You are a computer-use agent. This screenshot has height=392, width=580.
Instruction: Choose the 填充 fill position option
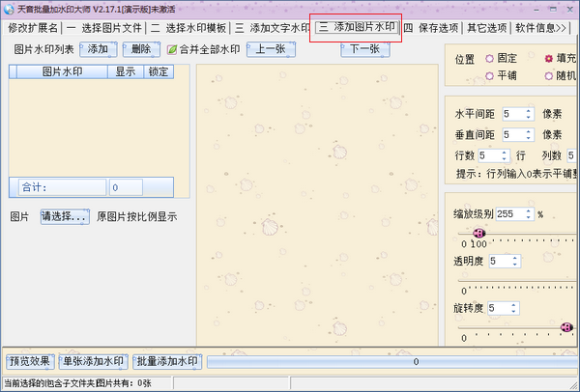click(548, 59)
